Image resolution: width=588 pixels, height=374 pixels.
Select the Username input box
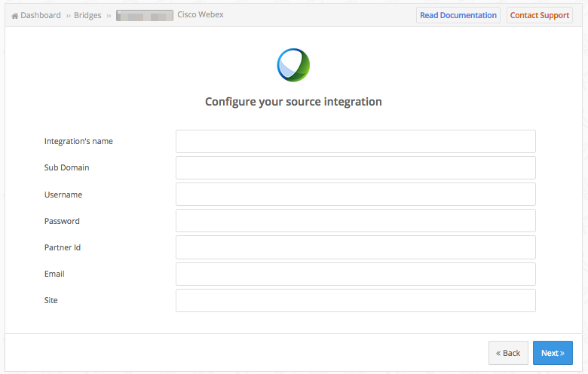(356, 195)
